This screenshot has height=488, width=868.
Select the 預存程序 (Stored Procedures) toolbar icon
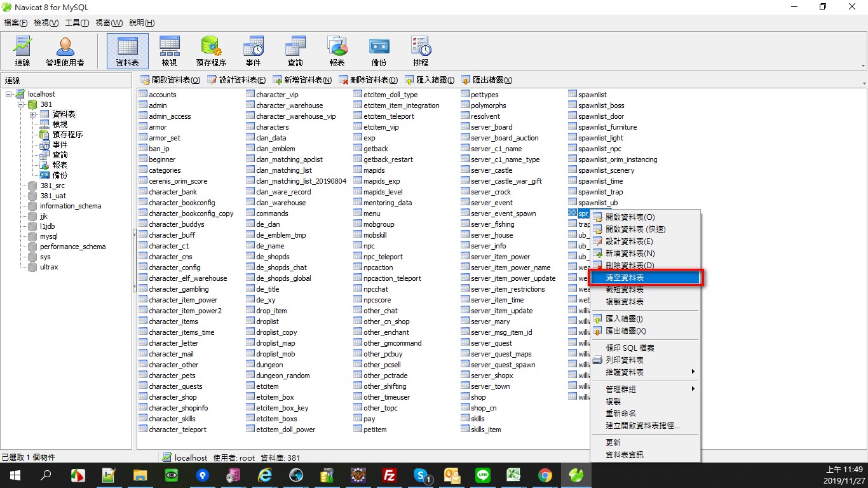211,51
